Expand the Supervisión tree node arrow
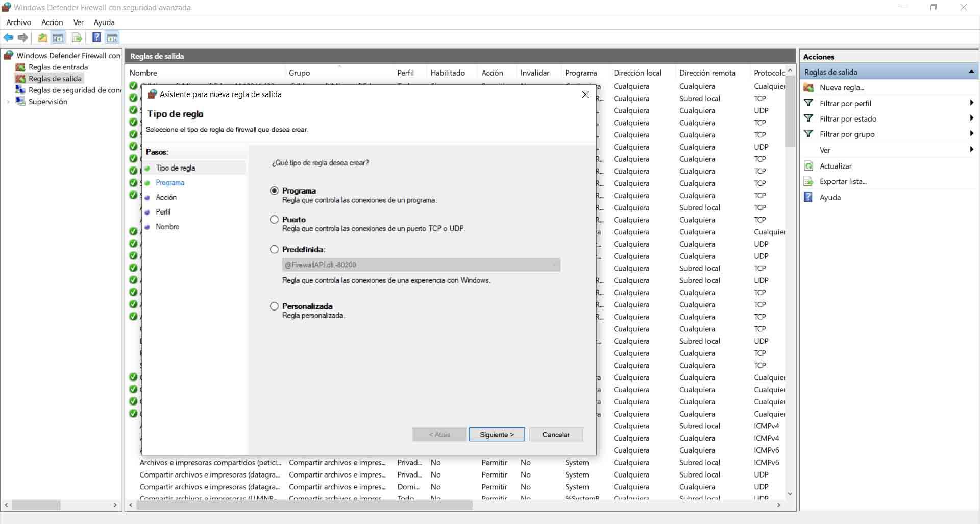The height and width of the screenshot is (524, 980). [8, 102]
